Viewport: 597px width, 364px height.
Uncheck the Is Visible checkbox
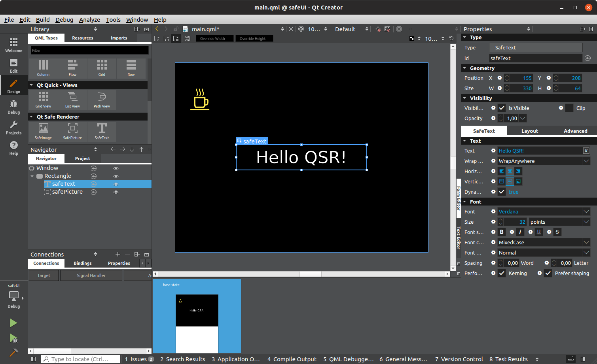pos(502,108)
